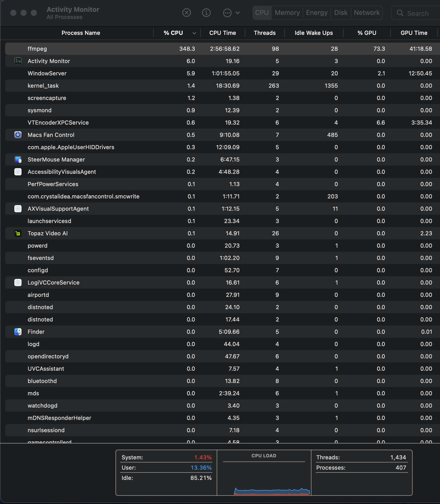Click the AXVisualSupportAgent icon
This screenshot has width=440, height=504.
pos(18,209)
